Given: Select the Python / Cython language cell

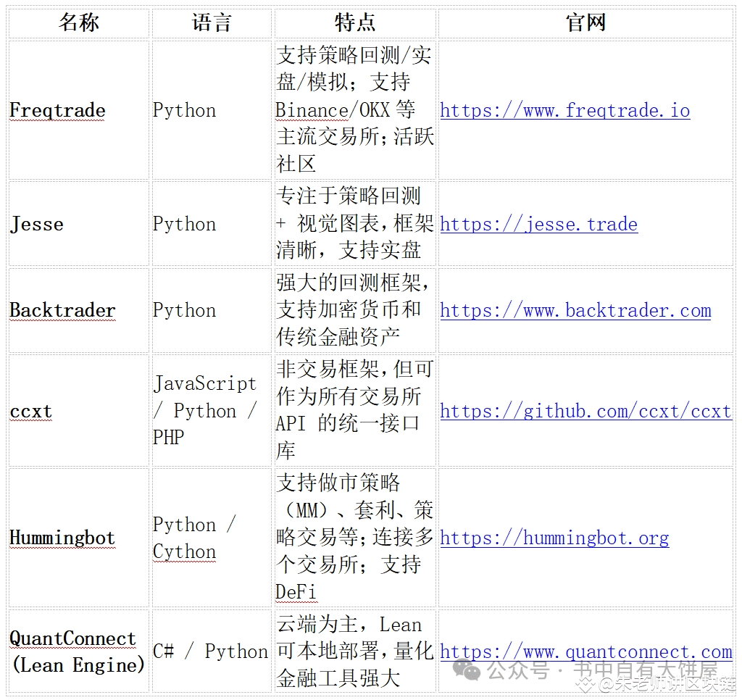Looking at the screenshot, I should 194,538.
